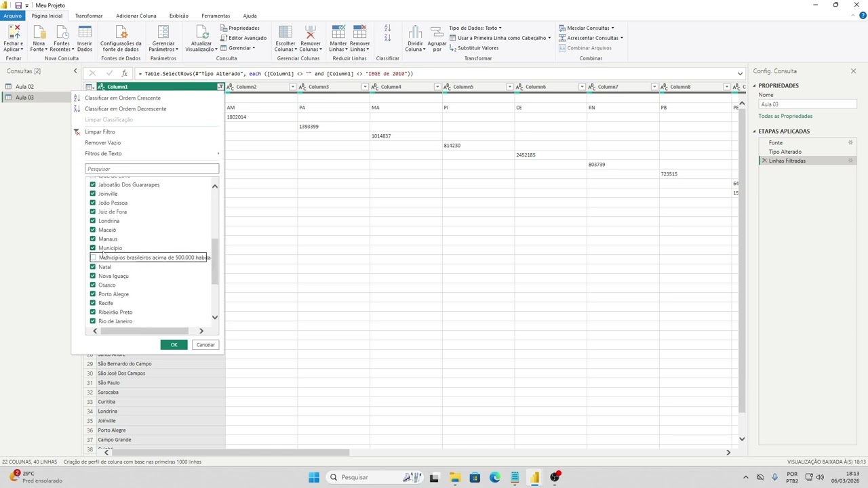868x488 pixels.
Task: Choose Classificar em Ordem Crescente
Action: click(123, 98)
